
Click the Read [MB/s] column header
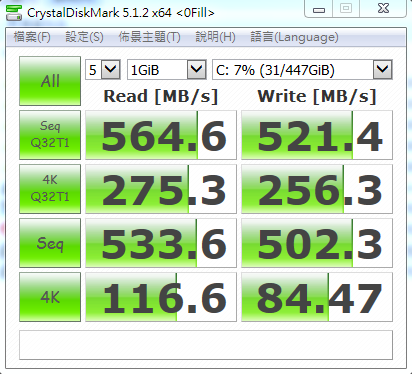161,96
